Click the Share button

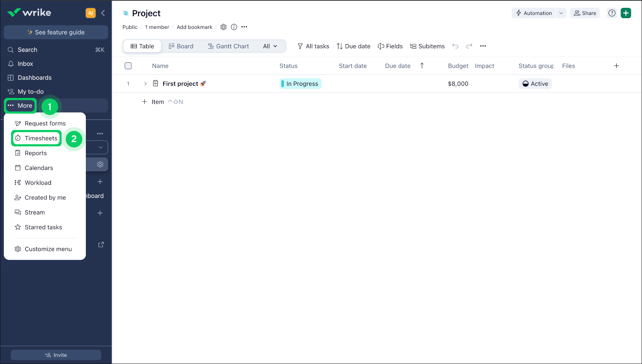(x=585, y=13)
